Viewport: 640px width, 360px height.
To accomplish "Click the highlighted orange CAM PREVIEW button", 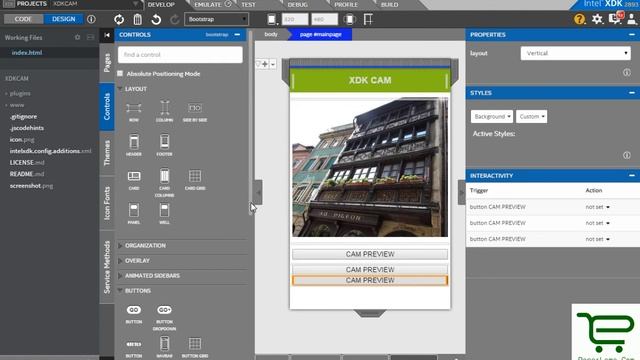I will (370, 280).
